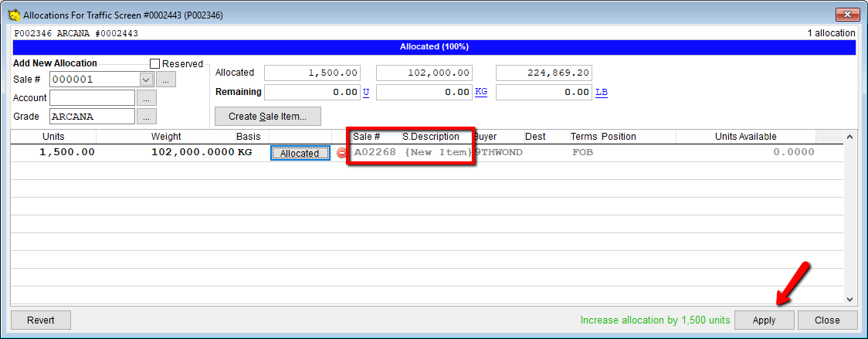Open Grade lookup ellipsis button
The width and height of the screenshot is (868, 339).
146,117
